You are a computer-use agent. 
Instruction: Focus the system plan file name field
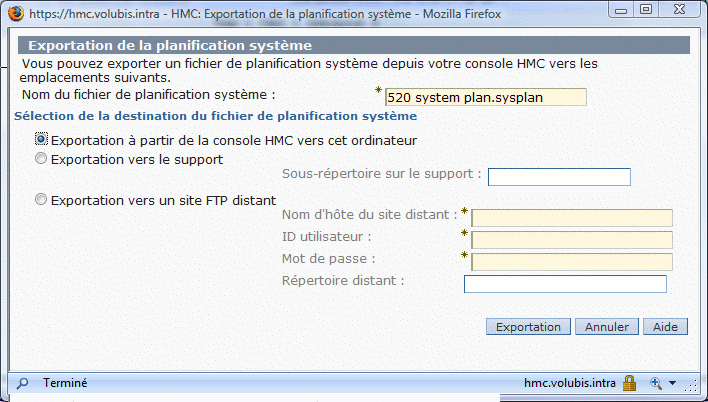(486, 97)
